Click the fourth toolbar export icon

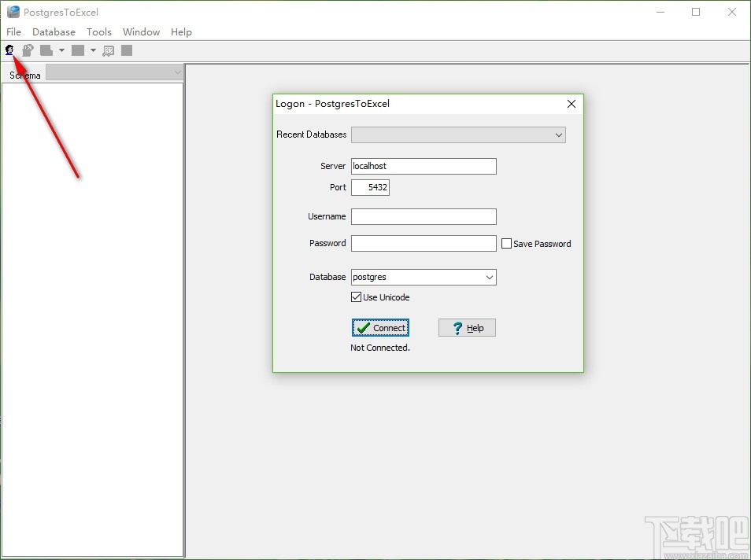coord(78,50)
